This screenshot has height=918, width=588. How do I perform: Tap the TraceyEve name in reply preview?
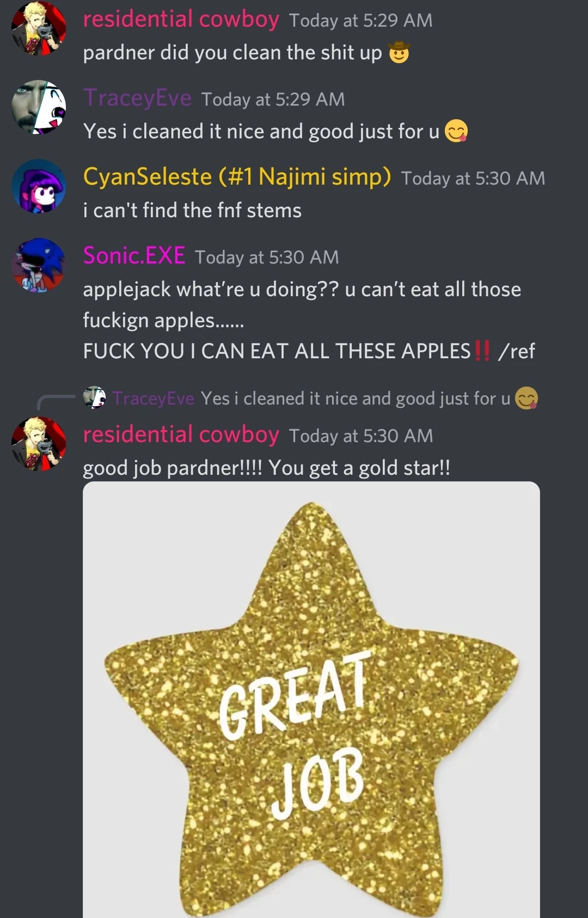point(154,399)
